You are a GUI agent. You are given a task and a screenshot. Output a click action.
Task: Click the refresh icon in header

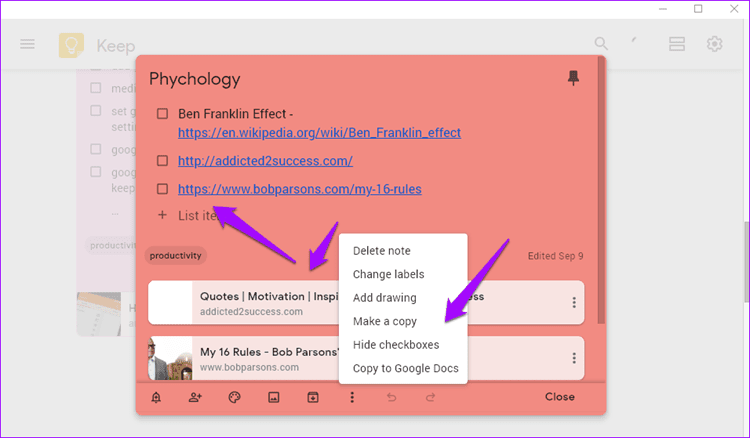click(x=634, y=41)
